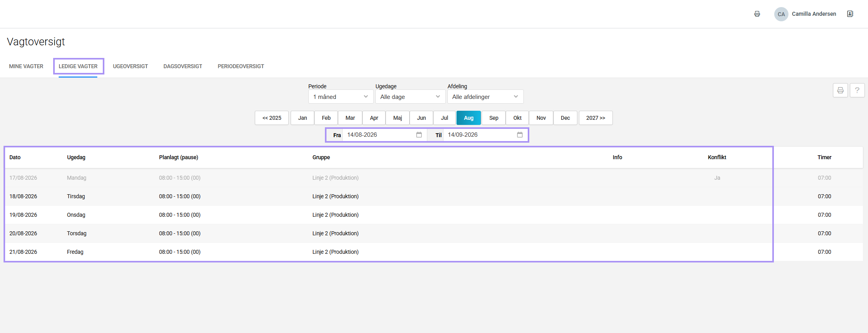Click the highlighted Aug month button
868x333 pixels.
coord(469,118)
